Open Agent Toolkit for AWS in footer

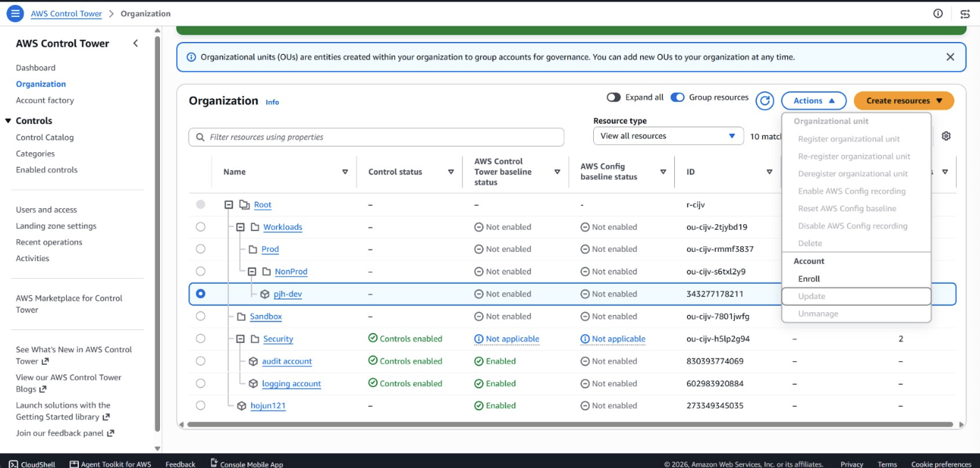[110, 464]
